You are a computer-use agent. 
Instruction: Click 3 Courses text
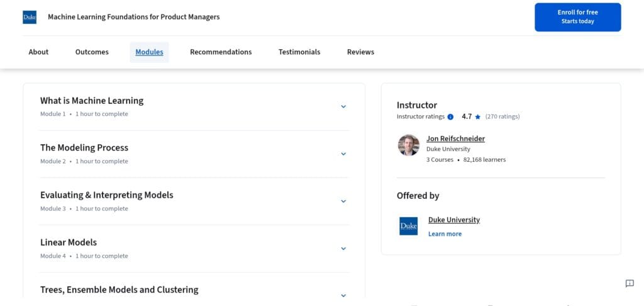point(440,159)
